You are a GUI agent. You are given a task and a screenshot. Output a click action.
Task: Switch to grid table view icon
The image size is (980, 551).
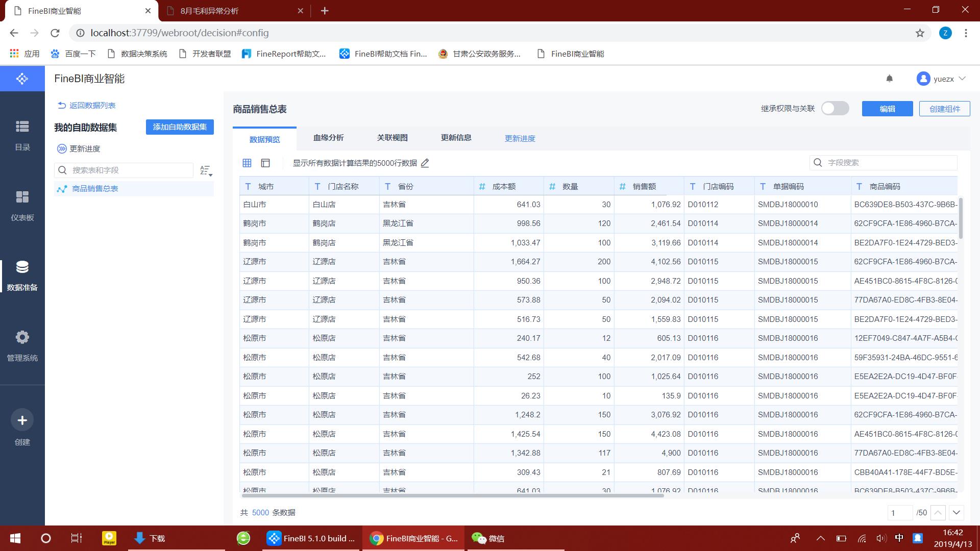[x=247, y=163]
